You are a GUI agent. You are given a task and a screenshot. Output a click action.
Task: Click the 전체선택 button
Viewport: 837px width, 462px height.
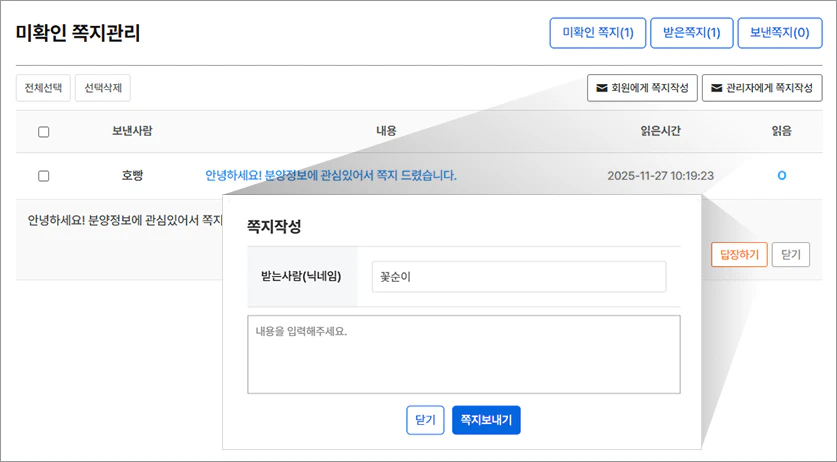[43, 88]
